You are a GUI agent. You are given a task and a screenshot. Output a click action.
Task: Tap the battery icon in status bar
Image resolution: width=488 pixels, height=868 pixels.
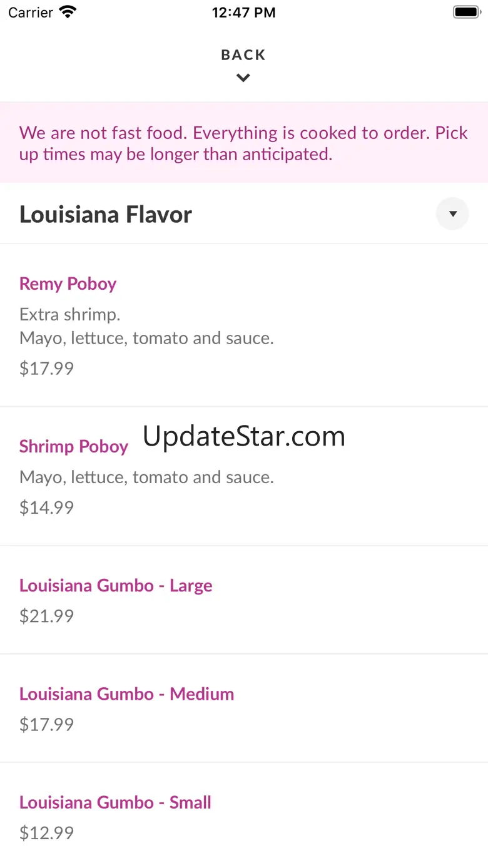point(466,12)
